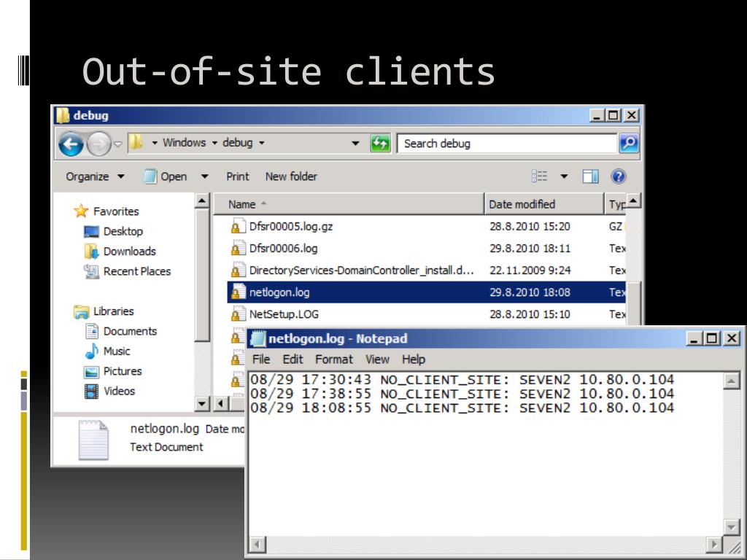The image size is (747, 560).
Task: Toggle the preview pane icon
Action: [x=591, y=176]
